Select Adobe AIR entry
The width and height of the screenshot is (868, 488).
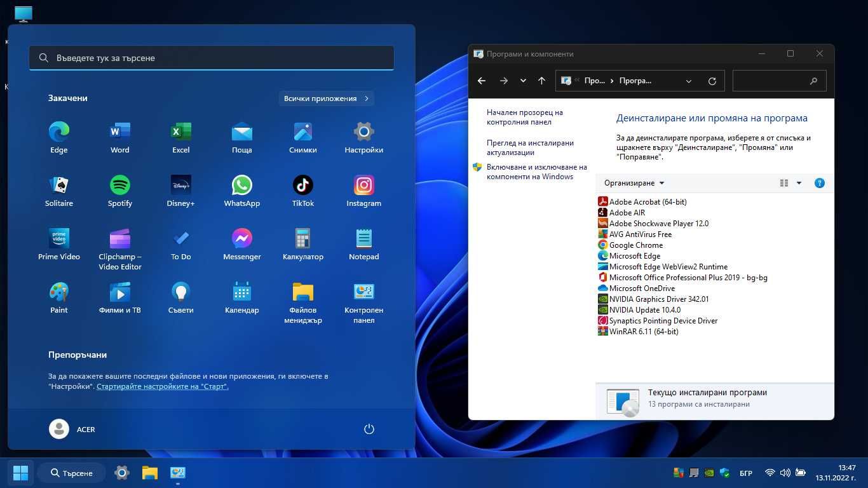(x=621, y=213)
